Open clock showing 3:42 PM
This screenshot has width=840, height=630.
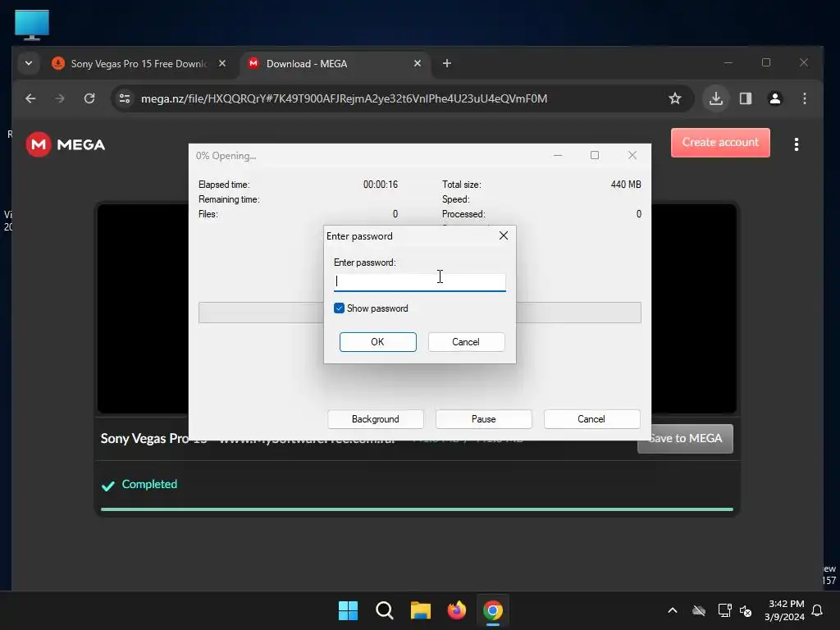(x=785, y=610)
